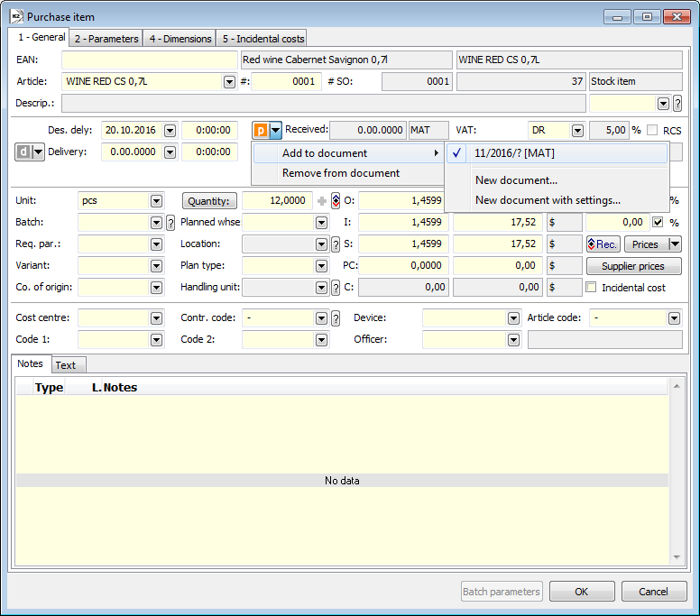Click the question mark next to Location
The height and width of the screenshot is (616, 700).
point(336,244)
